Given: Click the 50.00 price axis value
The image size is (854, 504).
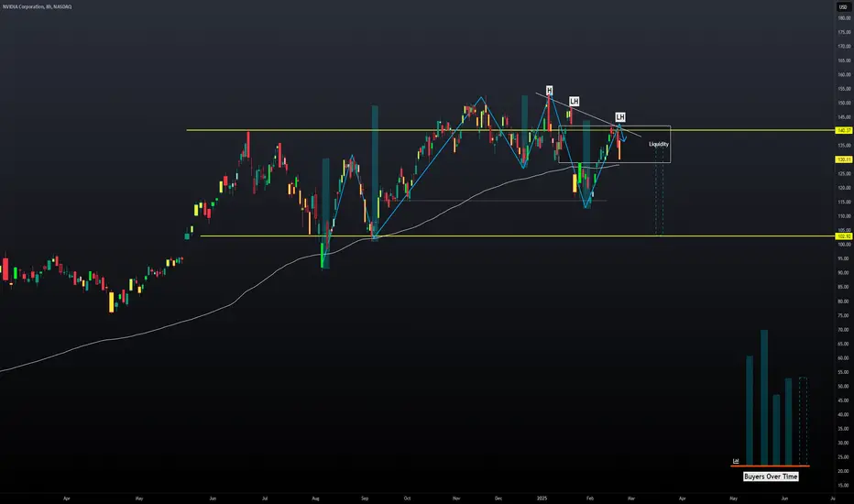Looking at the screenshot, I should click(x=844, y=387).
